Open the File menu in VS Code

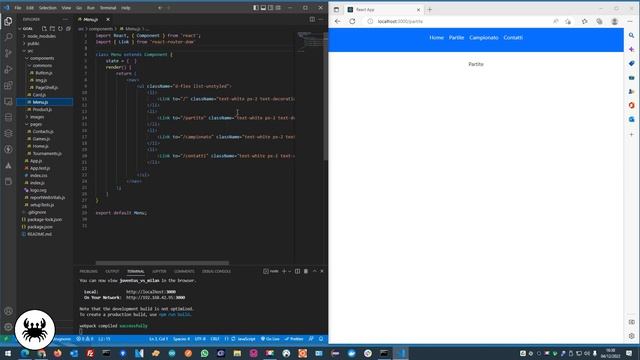click(18, 8)
